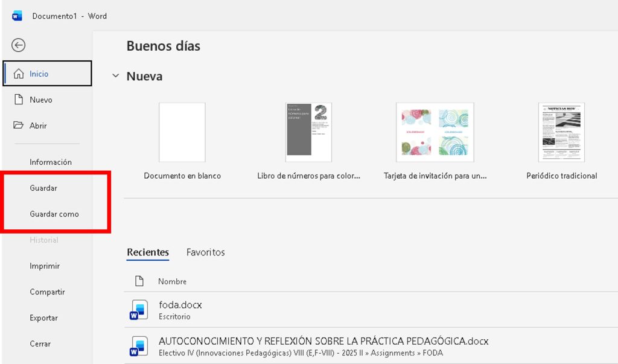Select Imprimir from the sidebar
The image size is (618, 364).
[x=45, y=266]
